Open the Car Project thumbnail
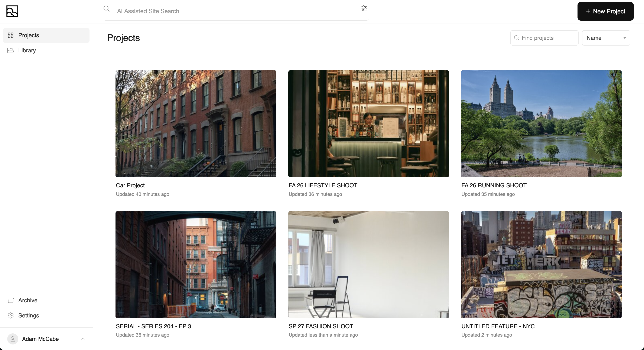644x350 pixels. [x=196, y=124]
